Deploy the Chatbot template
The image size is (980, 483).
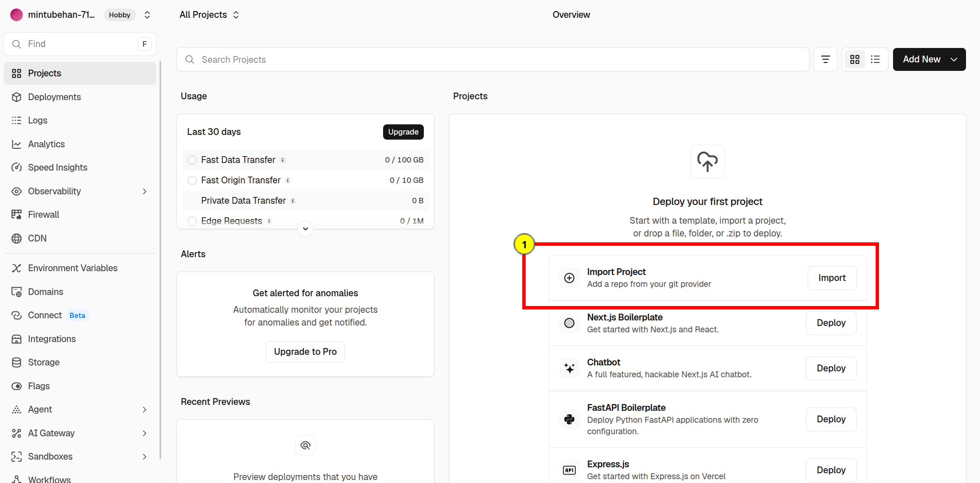(831, 368)
